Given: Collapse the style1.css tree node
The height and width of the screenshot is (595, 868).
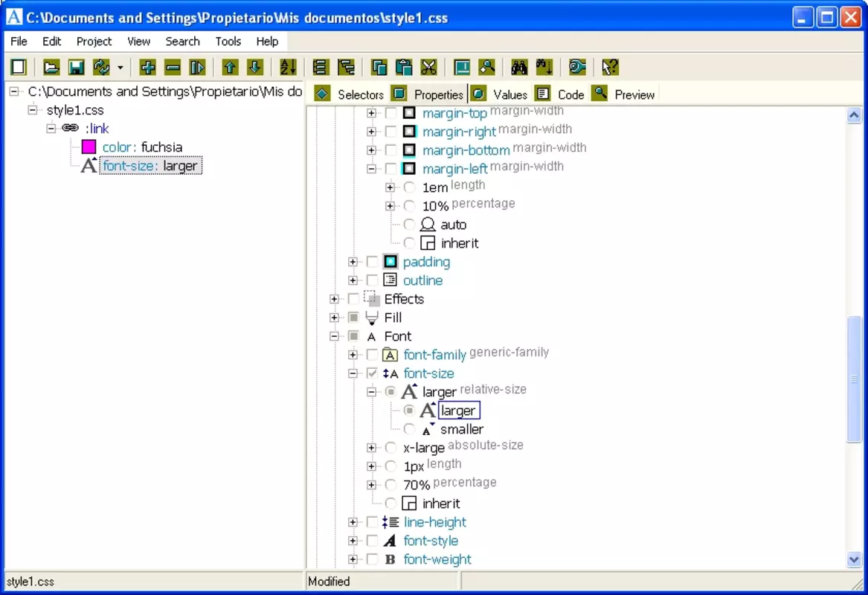Looking at the screenshot, I should coord(33,109).
